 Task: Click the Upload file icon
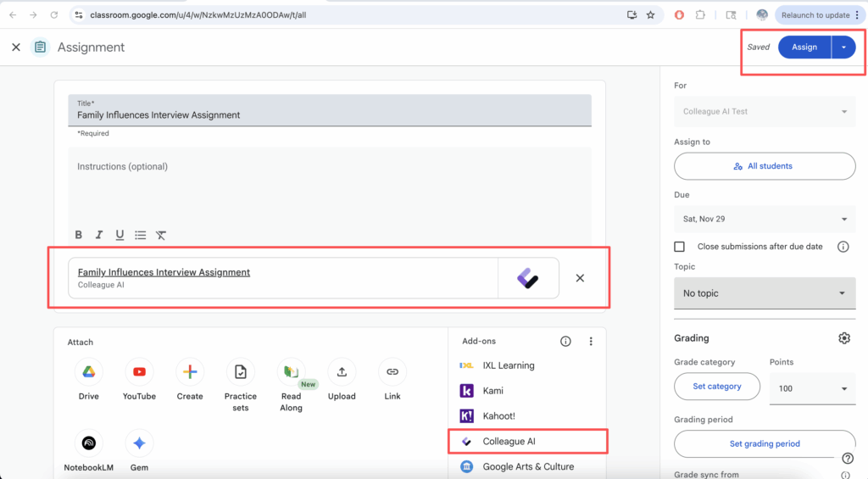click(342, 371)
